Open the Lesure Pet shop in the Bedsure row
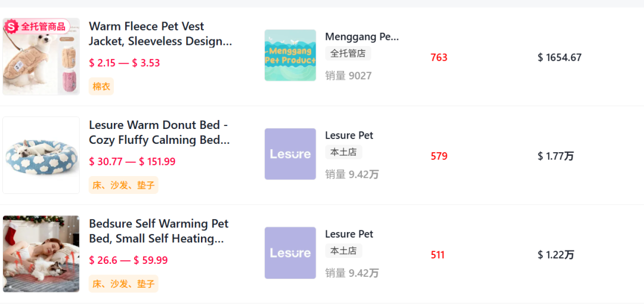The width and height of the screenshot is (644, 305). coord(349,234)
